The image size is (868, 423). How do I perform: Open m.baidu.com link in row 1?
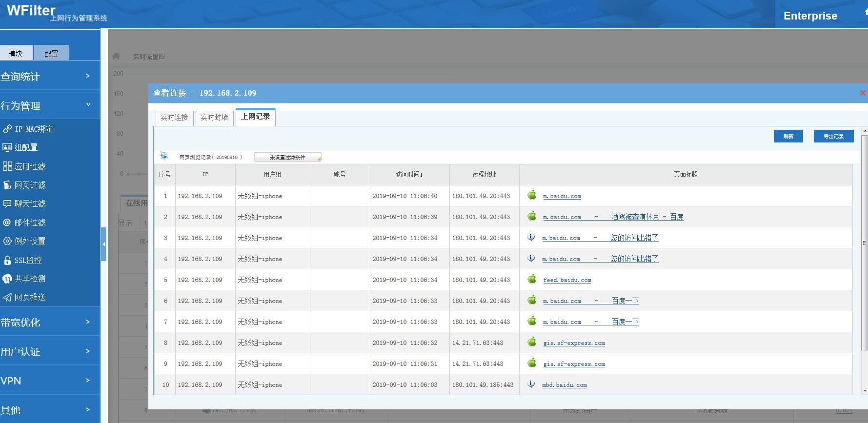click(x=562, y=196)
